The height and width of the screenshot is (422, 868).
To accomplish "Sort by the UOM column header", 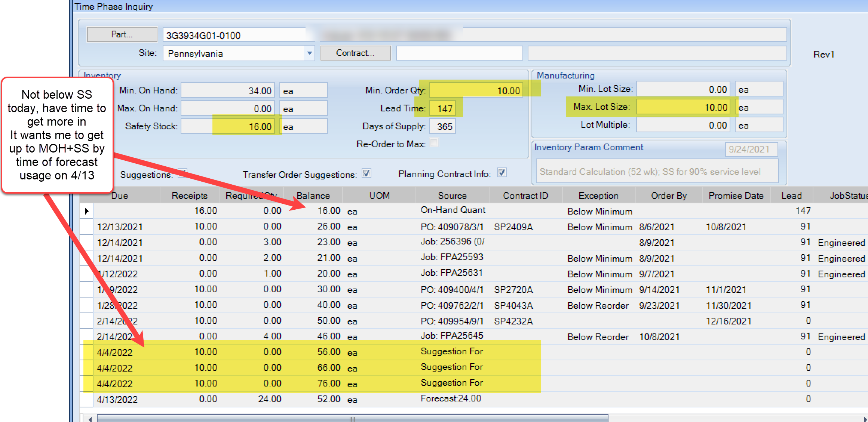I will click(379, 195).
